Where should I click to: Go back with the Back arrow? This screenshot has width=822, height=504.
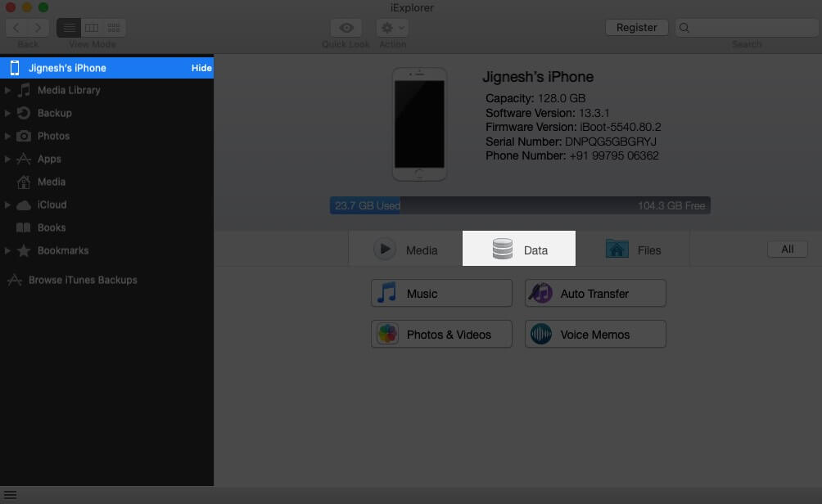pos(16,28)
